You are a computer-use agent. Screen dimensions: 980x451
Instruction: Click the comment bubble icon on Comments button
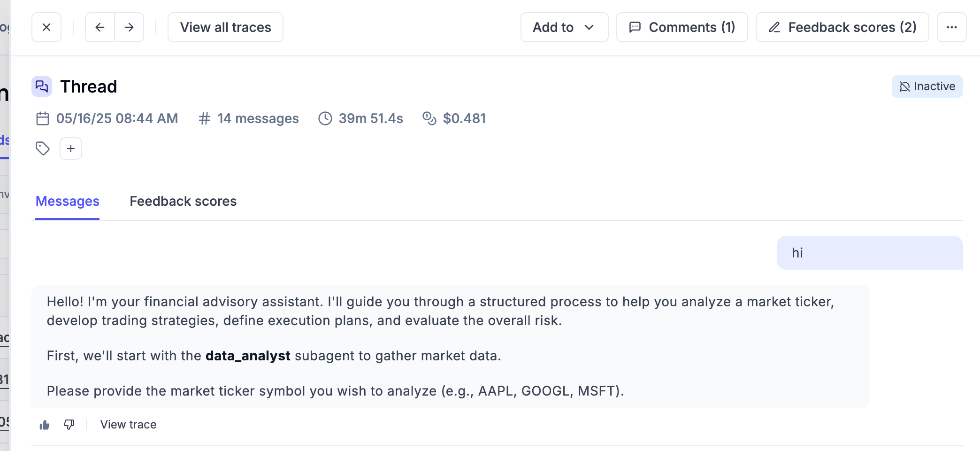635,27
